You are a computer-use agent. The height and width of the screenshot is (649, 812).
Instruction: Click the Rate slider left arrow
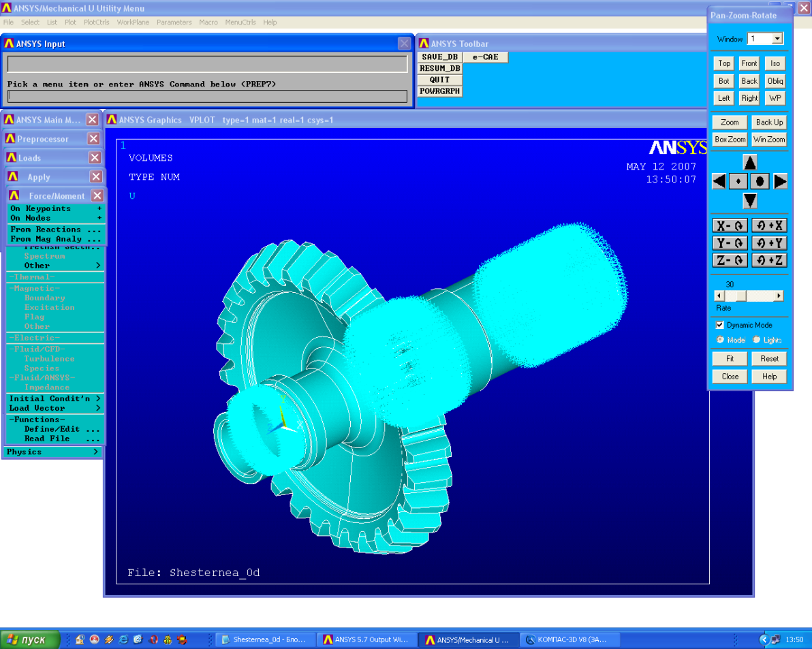click(x=719, y=296)
